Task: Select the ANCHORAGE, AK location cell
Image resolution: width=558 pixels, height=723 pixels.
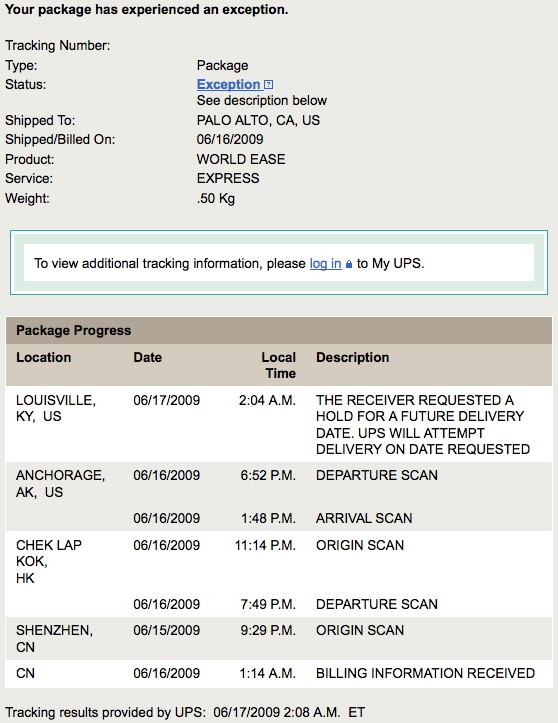Action: (61, 484)
